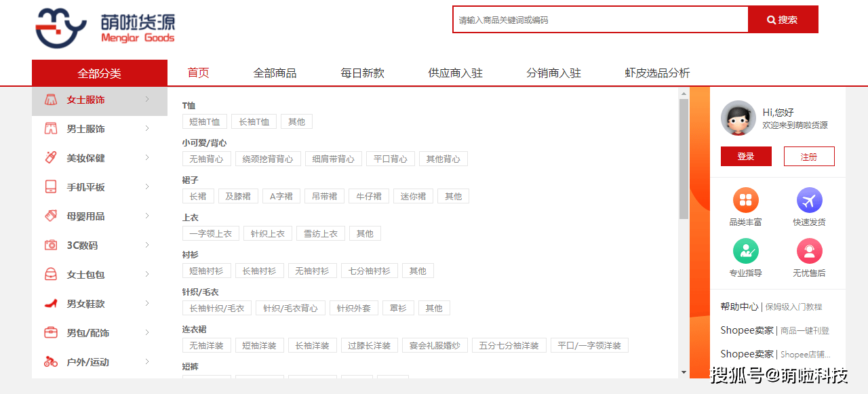The height and width of the screenshot is (394, 868).
Task: Click the 注册 register button
Action: 809,157
